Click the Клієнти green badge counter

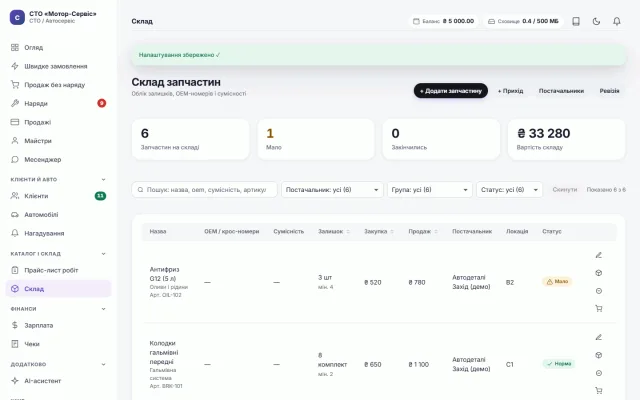[100, 196]
